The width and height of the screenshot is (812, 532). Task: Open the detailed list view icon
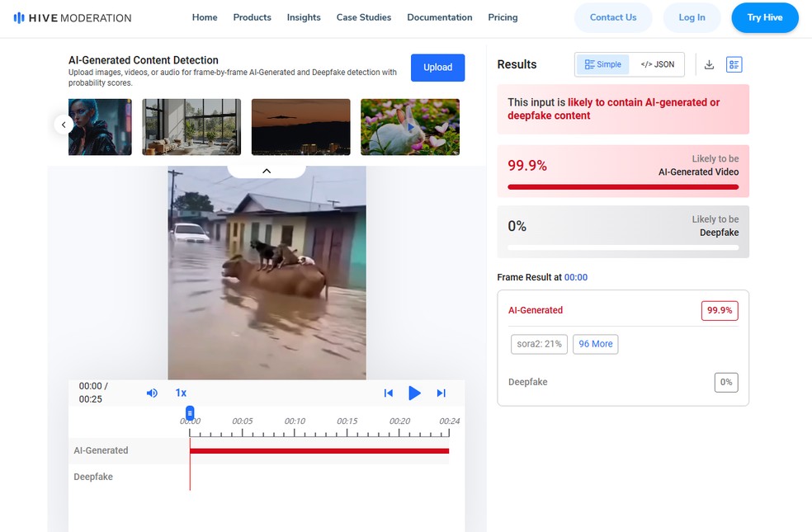tap(734, 64)
